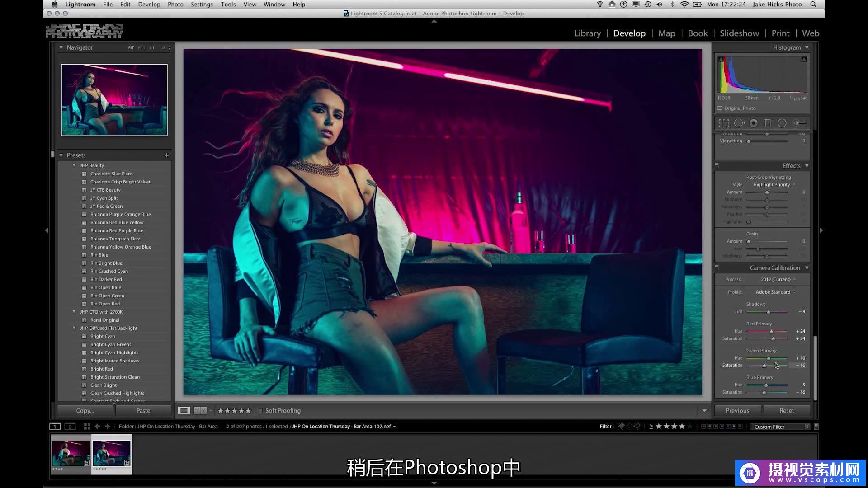
Task: Click the Previous button
Action: [737, 410]
